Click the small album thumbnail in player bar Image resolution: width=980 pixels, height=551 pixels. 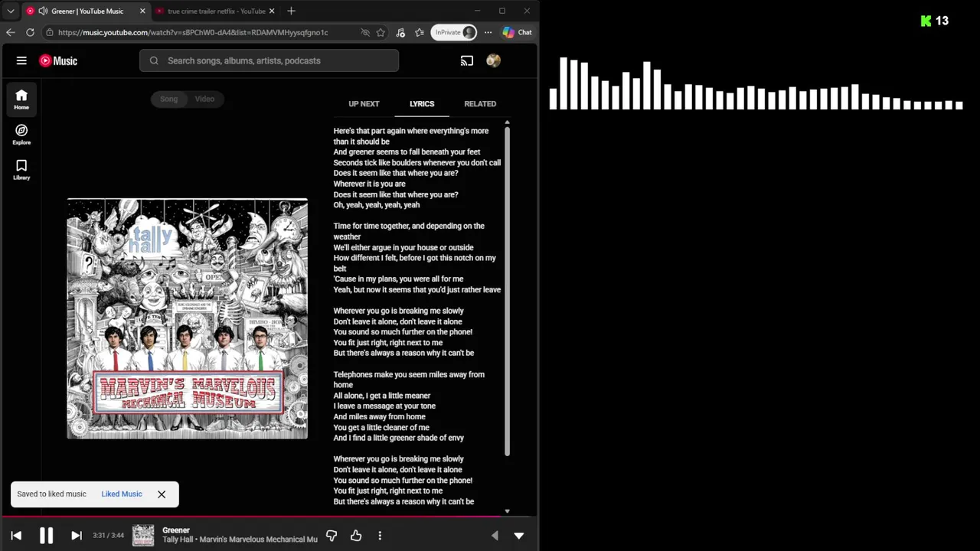(x=143, y=535)
